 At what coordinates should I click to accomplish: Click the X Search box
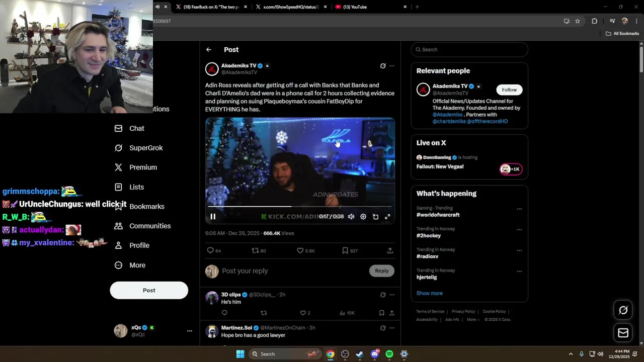(469, 50)
